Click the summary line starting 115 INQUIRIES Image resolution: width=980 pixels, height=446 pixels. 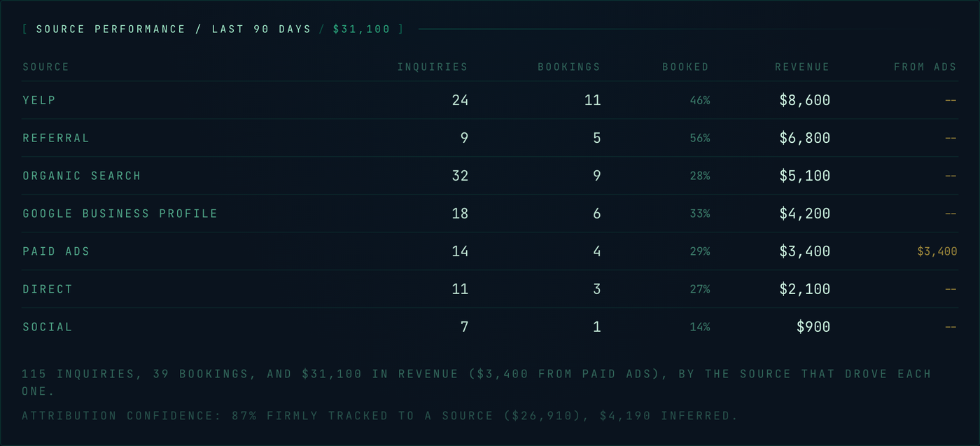click(477, 382)
